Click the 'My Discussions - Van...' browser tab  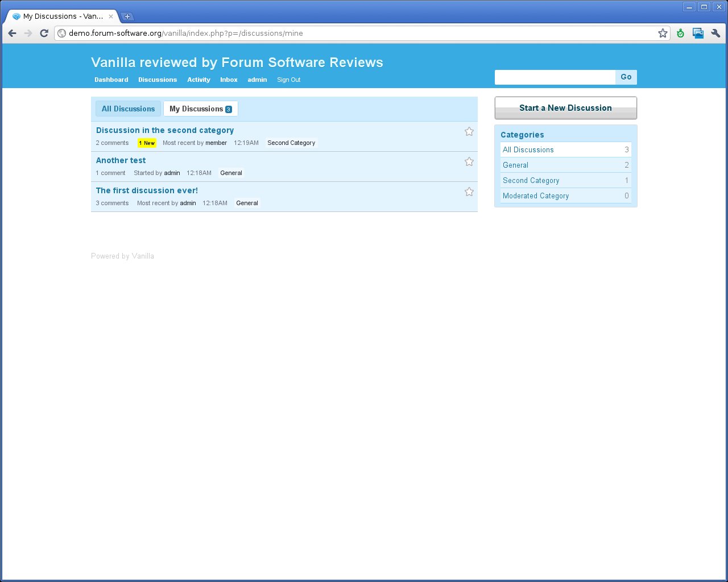[63, 16]
